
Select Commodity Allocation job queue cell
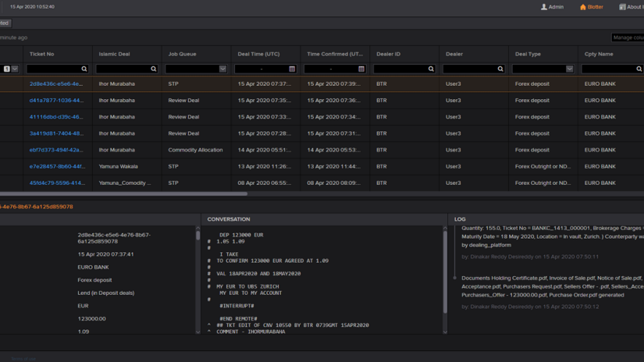point(195,150)
